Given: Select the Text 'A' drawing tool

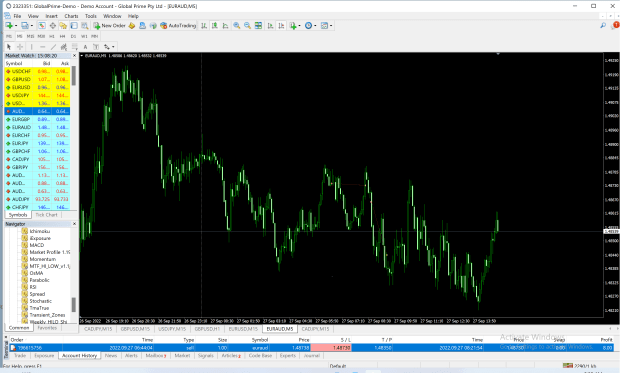Looking at the screenshot, I should tap(85, 47).
